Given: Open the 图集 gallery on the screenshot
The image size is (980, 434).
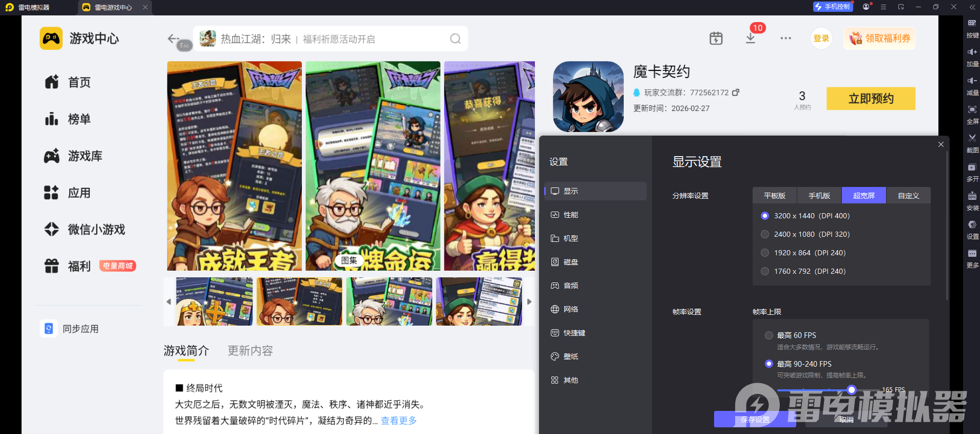Looking at the screenshot, I should pyautogui.click(x=349, y=260).
